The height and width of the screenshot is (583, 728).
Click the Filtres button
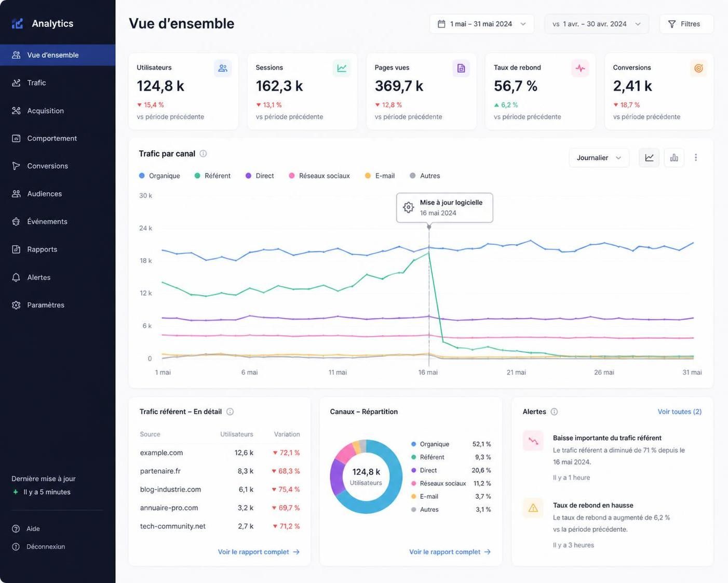pos(686,24)
